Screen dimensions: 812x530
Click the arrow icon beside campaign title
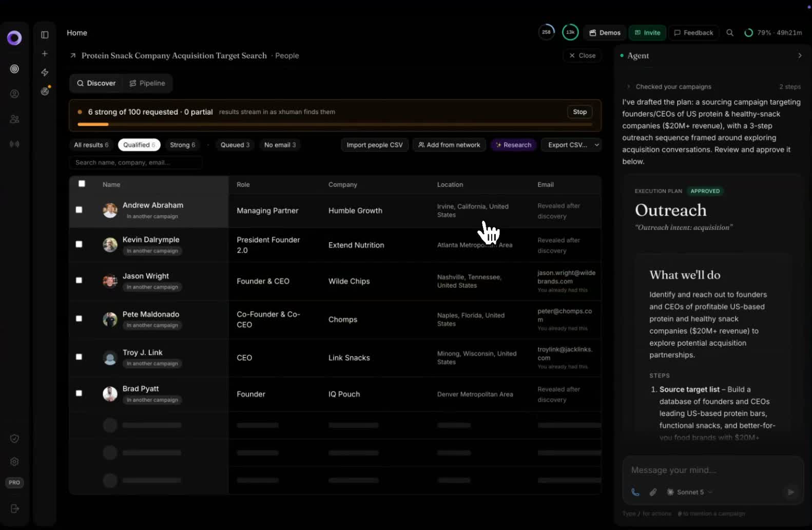click(x=73, y=55)
